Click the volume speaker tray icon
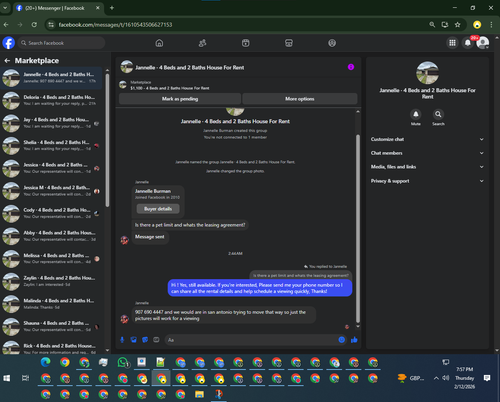The width and height of the screenshot is (500, 402). click(x=445, y=378)
